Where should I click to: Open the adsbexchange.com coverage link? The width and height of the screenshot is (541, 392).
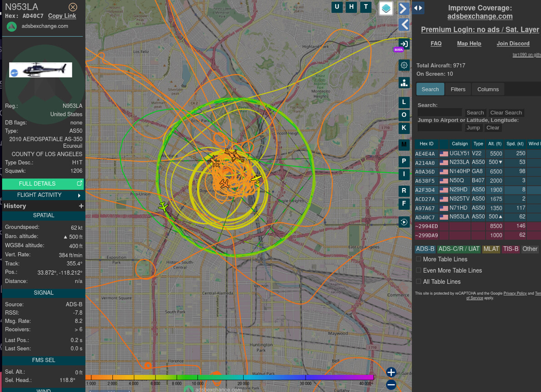pyautogui.click(x=480, y=16)
